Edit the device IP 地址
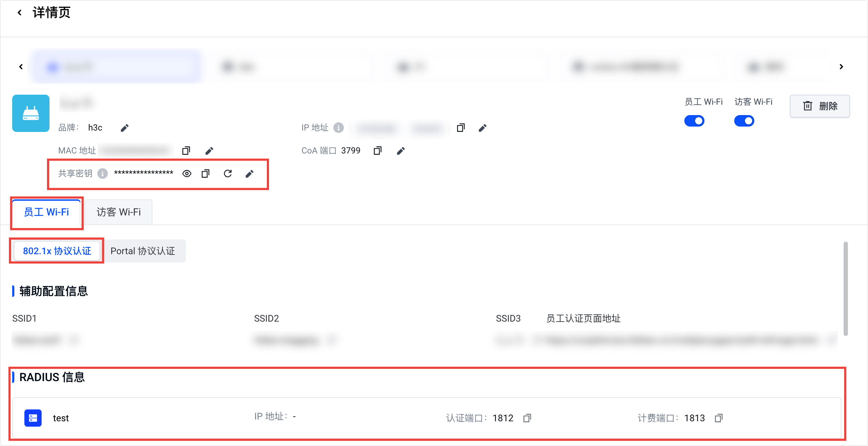The image size is (868, 446). (482, 128)
